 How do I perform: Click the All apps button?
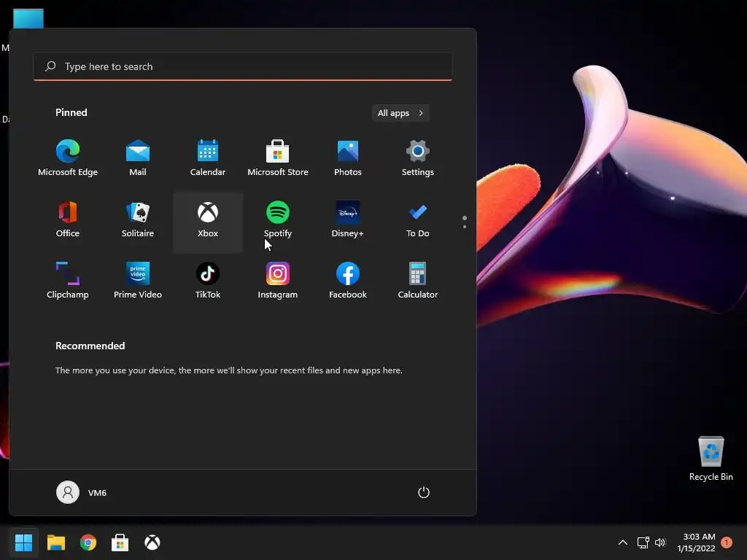(x=400, y=113)
